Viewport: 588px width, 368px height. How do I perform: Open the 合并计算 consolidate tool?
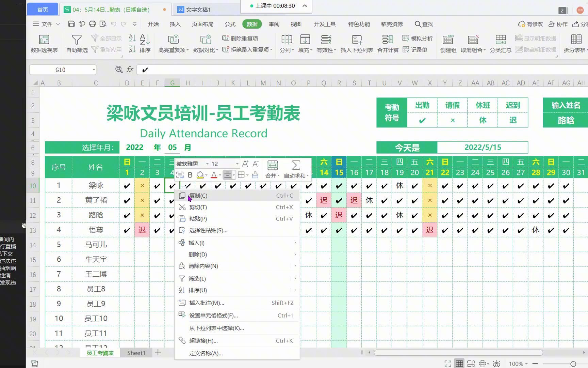pyautogui.click(x=387, y=43)
